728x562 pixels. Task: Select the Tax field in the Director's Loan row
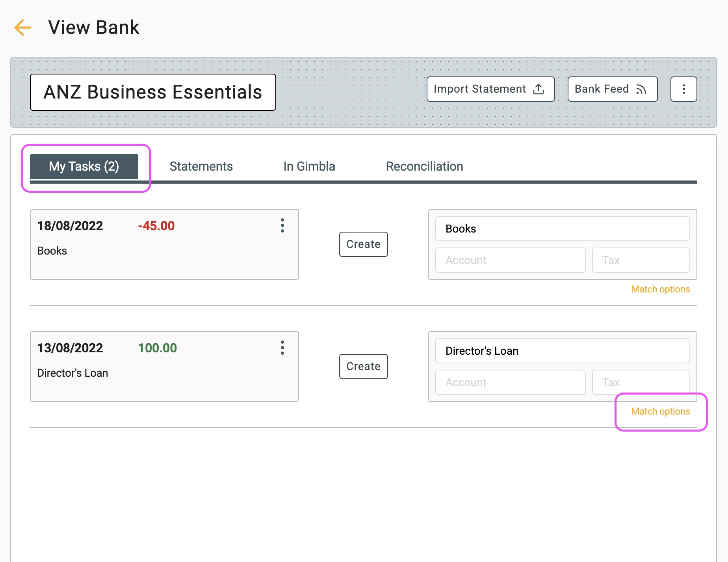[641, 382]
